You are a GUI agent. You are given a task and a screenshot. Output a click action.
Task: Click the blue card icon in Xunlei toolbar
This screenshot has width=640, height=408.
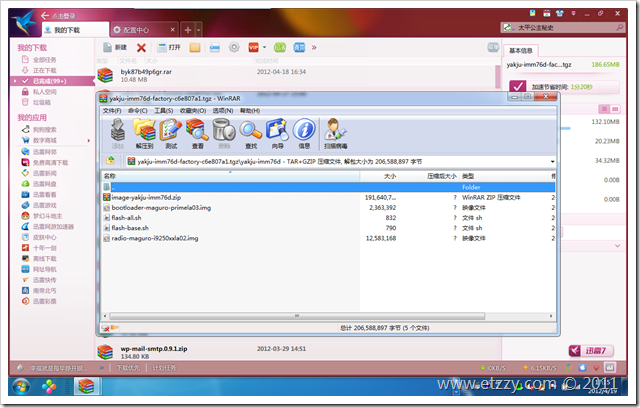215,48
